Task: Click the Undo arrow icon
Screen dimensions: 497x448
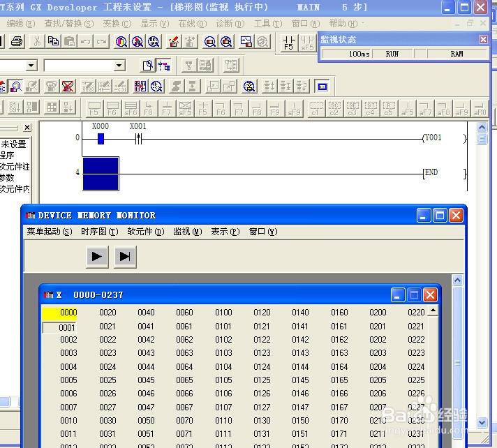Action: (x=86, y=41)
